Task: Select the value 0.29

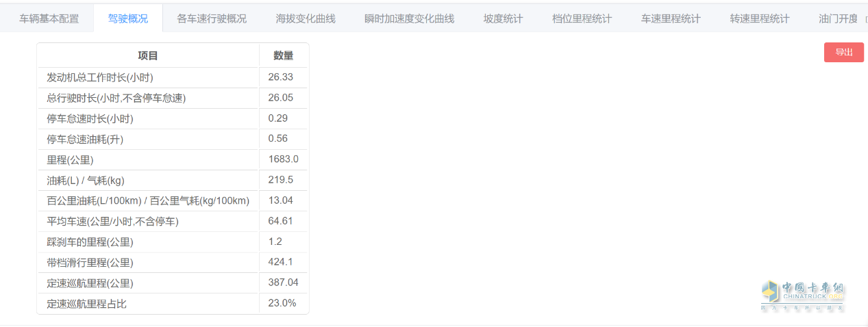Action: (x=278, y=118)
